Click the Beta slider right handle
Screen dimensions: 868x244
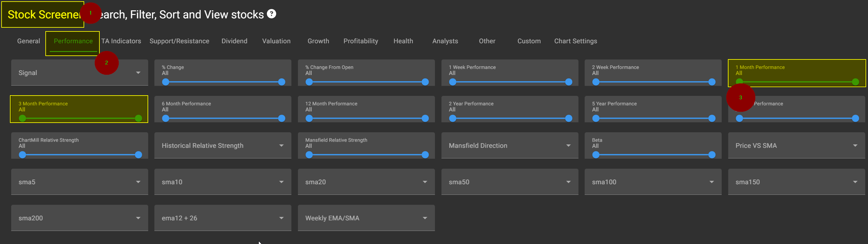pos(712,155)
